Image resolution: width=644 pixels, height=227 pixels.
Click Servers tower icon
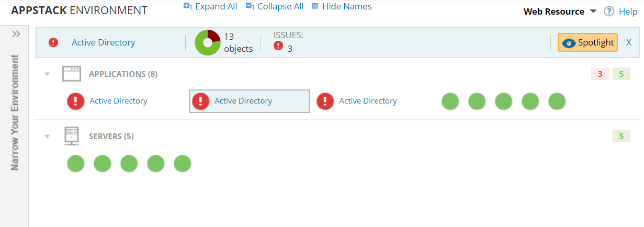(x=72, y=136)
